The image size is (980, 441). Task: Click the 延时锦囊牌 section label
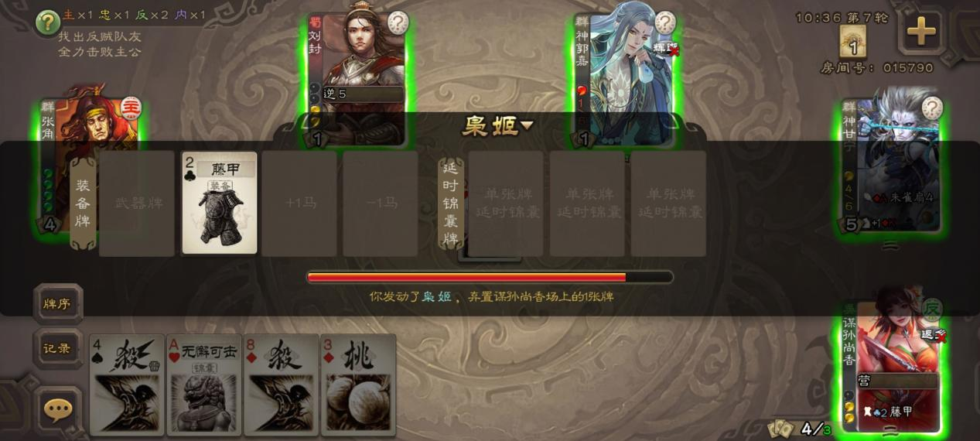(x=451, y=203)
